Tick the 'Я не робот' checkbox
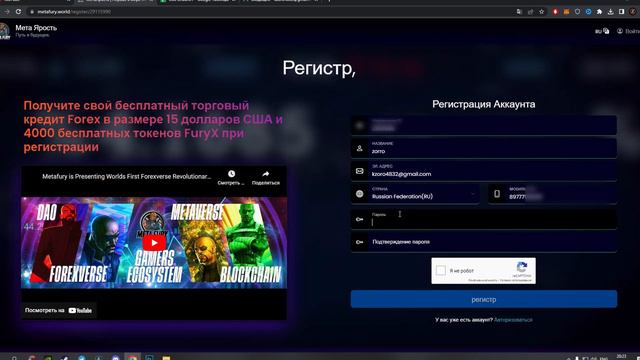 click(441, 270)
